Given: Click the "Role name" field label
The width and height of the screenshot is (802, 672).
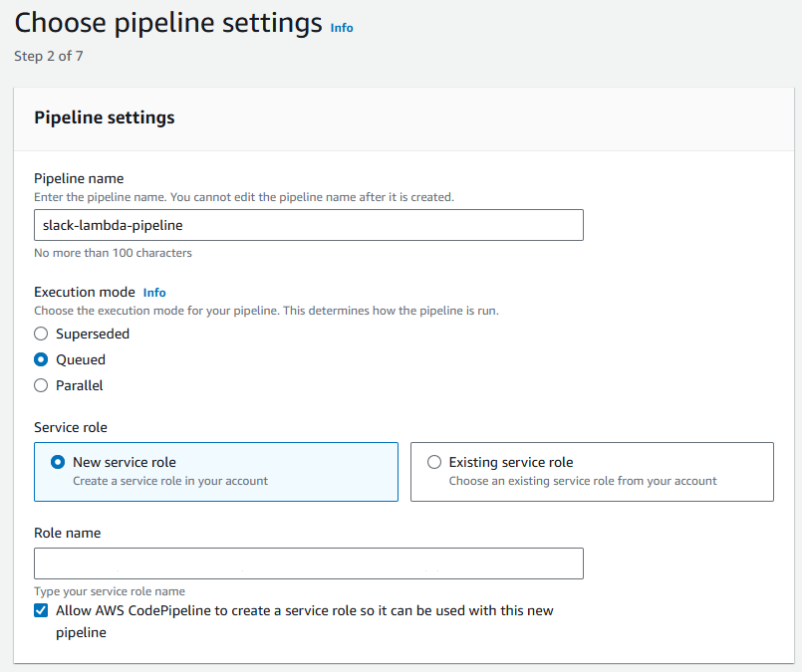Looking at the screenshot, I should pyautogui.click(x=67, y=534).
